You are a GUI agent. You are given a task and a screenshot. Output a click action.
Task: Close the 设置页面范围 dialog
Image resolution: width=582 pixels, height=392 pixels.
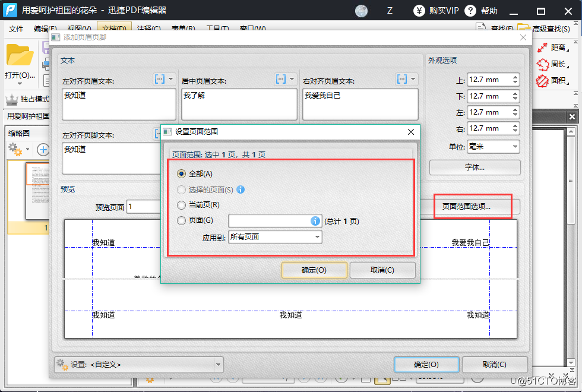pyautogui.click(x=411, y=132)
